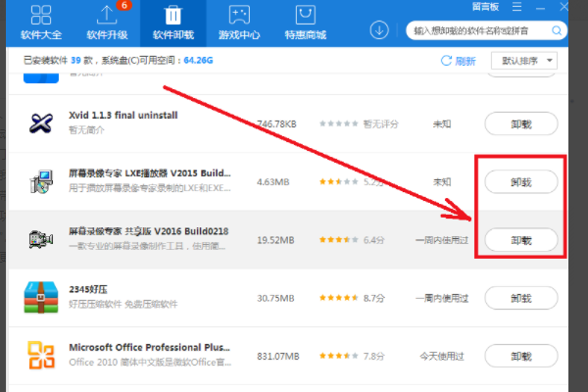The width and height of the screenshot is (588, 392).
Task: Open the hamburger main menu icon
Action: click(516, 7)
